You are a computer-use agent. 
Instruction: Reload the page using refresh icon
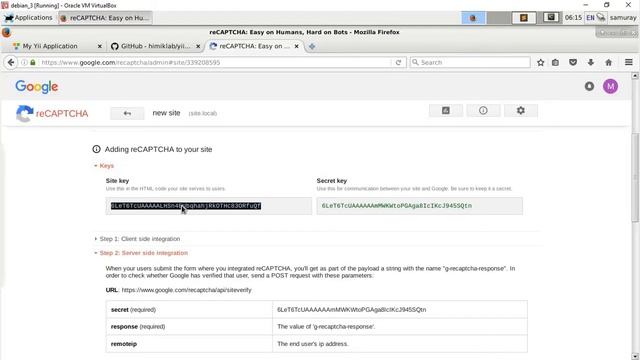coord(398,62)
